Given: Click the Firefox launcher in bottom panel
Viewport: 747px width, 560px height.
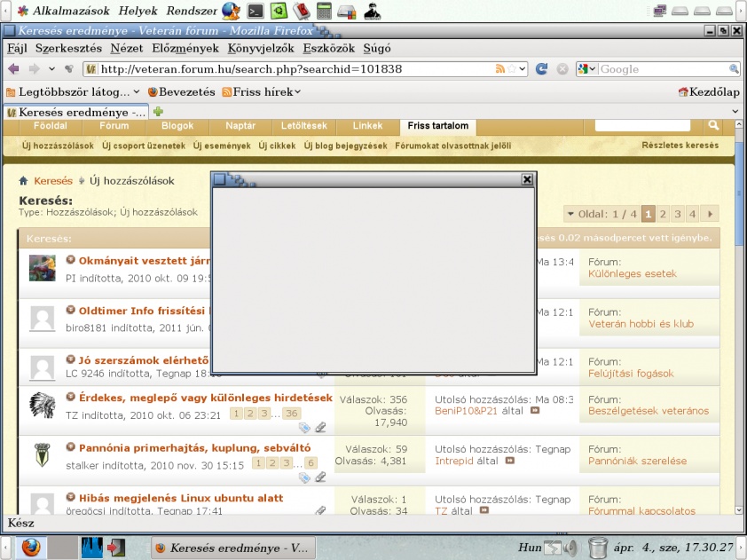Looking at the screenshot, I should (x=31, y=548).
